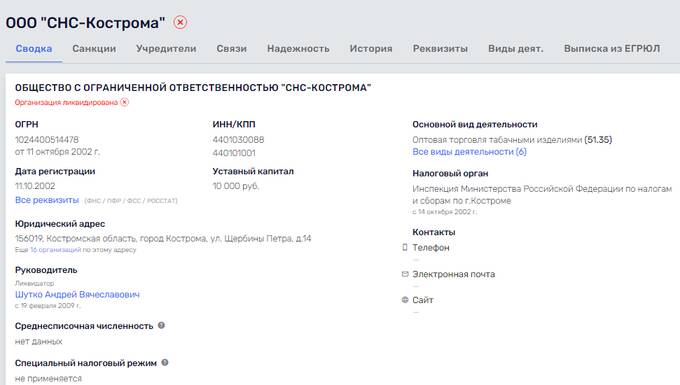Click the red liquidated icon beside company title
Screen dimensions: 680x385
pyautogui.click(x=180, y=22)
